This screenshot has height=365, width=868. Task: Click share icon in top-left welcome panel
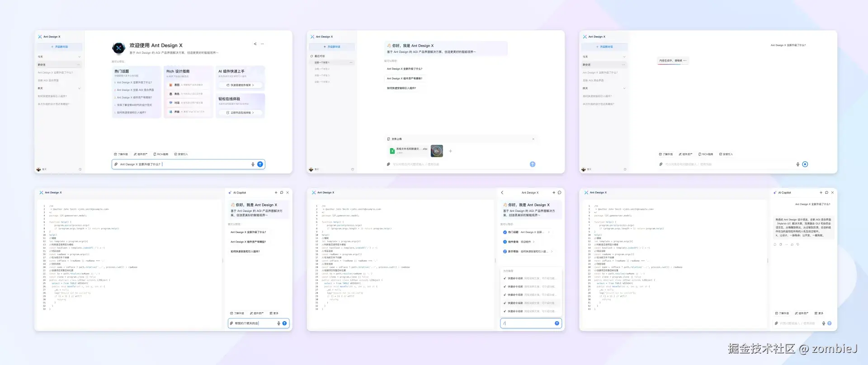point(255,44)
